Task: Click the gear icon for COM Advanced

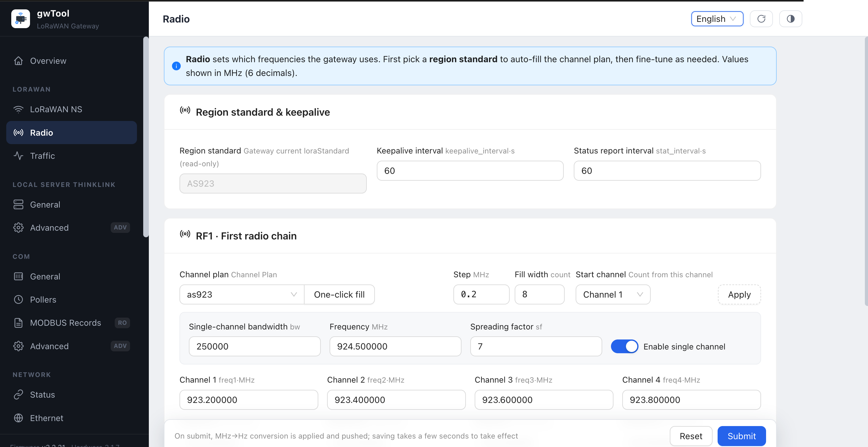Action: [18, 346]
